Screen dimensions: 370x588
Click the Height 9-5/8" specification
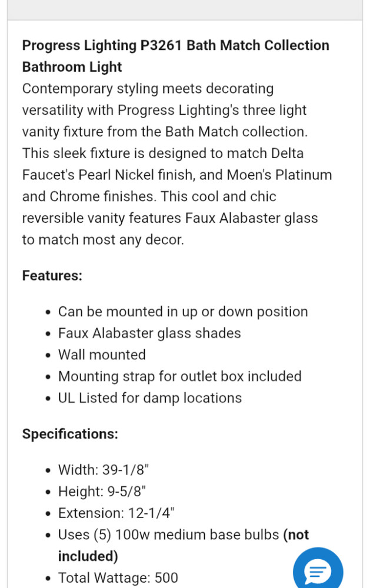(x=102, y=492)
